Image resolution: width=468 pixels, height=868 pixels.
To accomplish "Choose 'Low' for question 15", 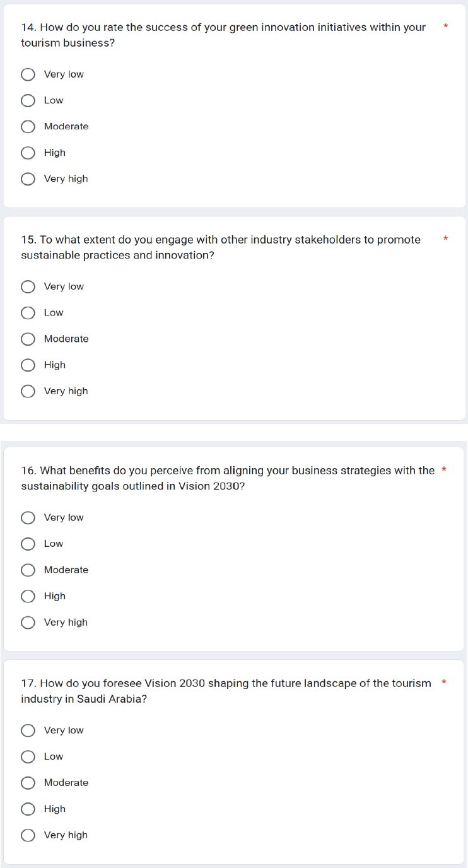I will click(x=28, y=314).
